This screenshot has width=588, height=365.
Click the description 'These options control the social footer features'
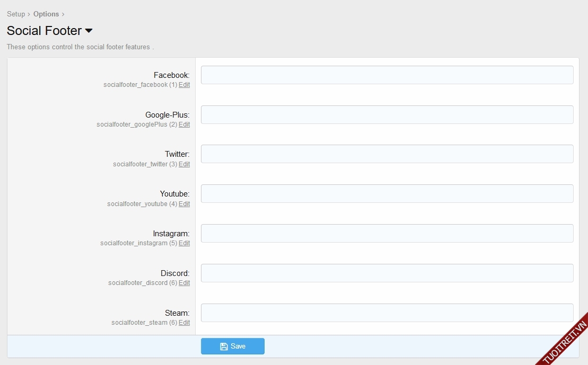78,47
